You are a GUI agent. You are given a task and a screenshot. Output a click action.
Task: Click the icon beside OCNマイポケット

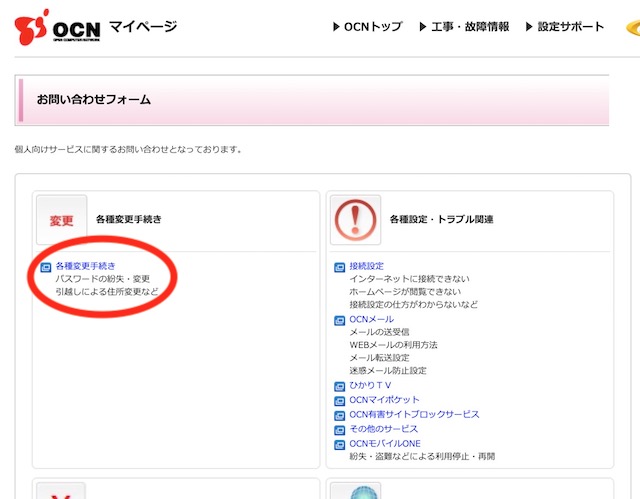[340, 401]
